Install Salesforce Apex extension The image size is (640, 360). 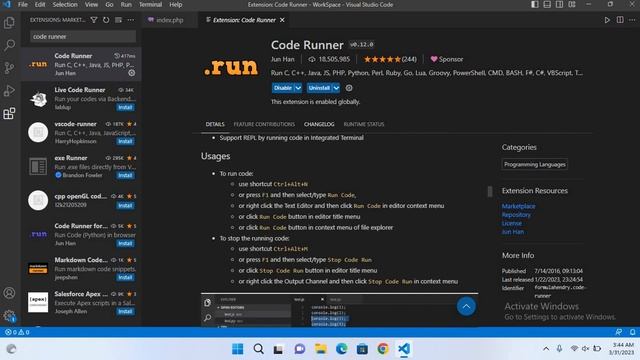(125, 311)
